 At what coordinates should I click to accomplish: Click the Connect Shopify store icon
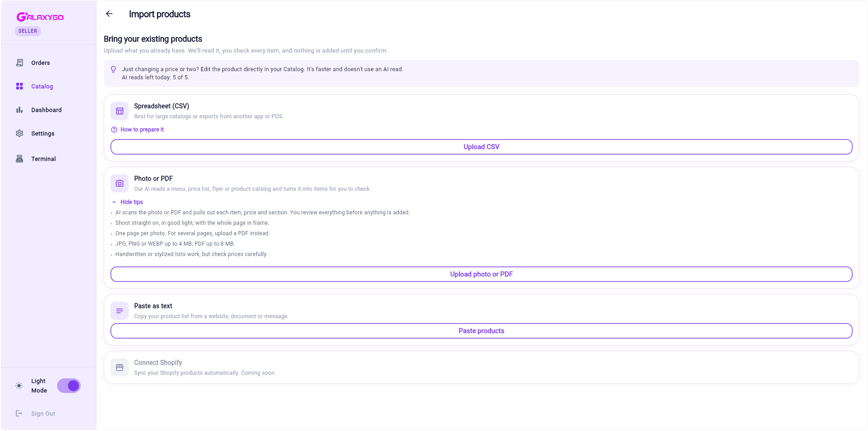pyautogui.click(x=120, y=368)
